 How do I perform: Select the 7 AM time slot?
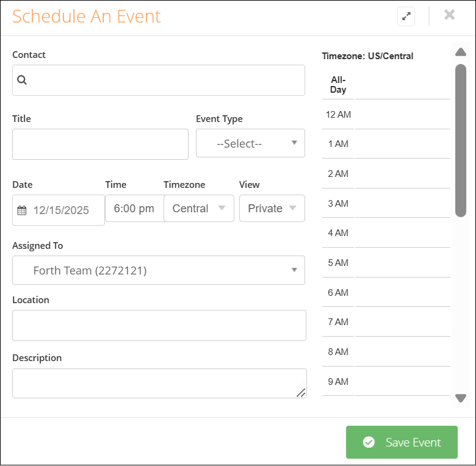tap(402, 322)
